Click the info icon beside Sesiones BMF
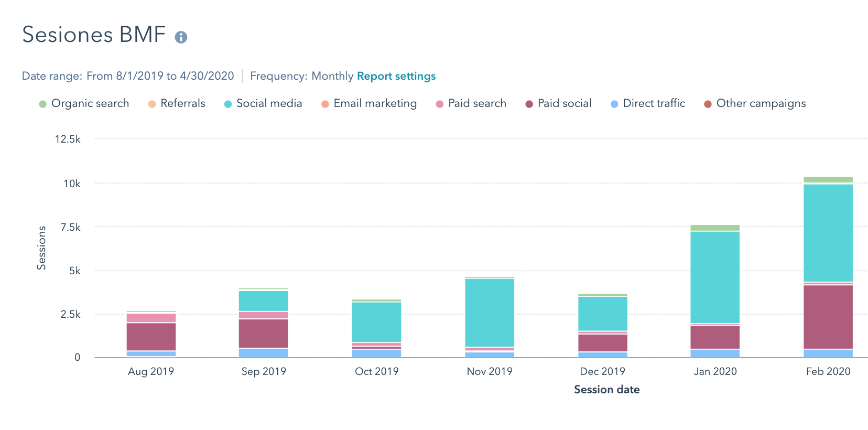This screenshot has width=868, height=430. click(181, 37)
